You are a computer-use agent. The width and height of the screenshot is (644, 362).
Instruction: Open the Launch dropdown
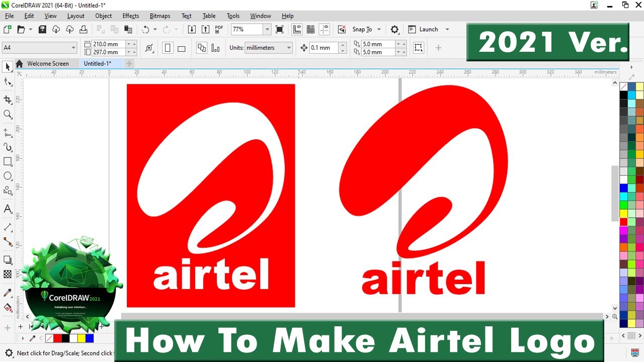coord(447,29)
